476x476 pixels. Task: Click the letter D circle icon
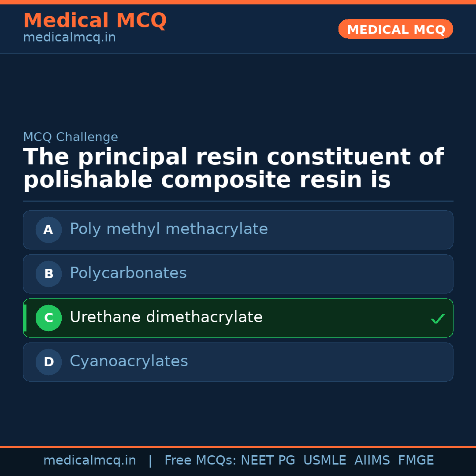point(48,362)
